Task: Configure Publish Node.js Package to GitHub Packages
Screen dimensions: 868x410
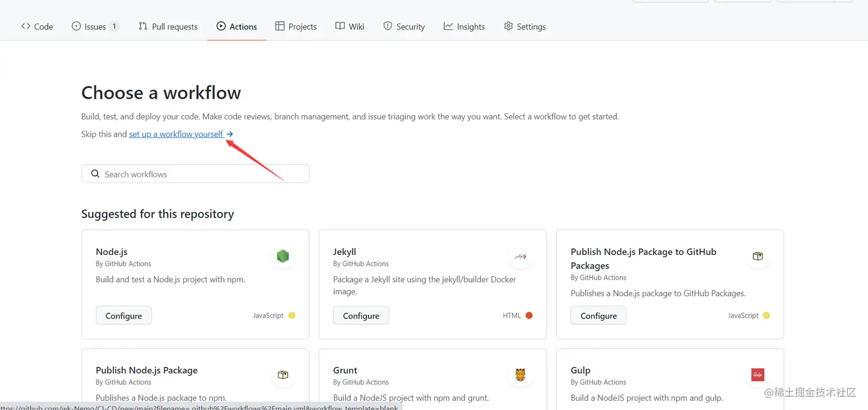Action: pos(598,316)
